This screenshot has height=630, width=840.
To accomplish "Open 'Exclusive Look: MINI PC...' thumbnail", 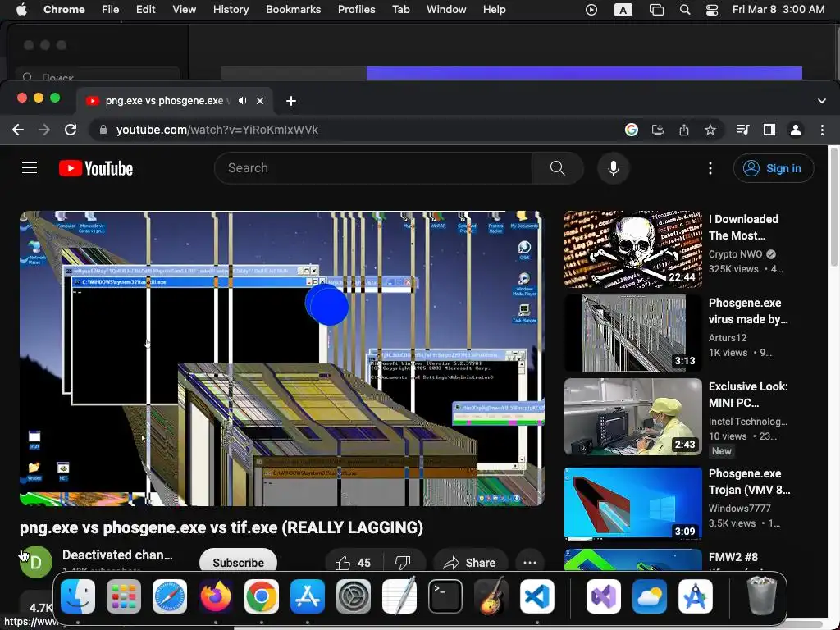I will coord(632,417).
